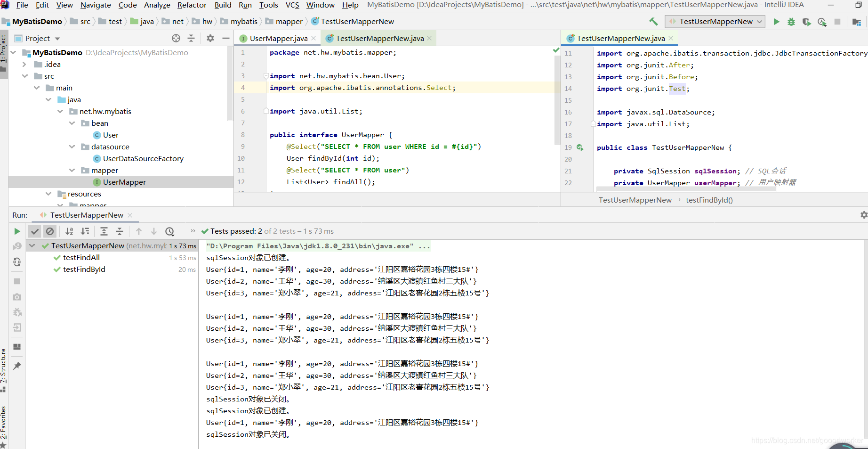Collapse the TestUserMapperNew test results node
This screenshot has width=868, height=449.
pos(32,245)
